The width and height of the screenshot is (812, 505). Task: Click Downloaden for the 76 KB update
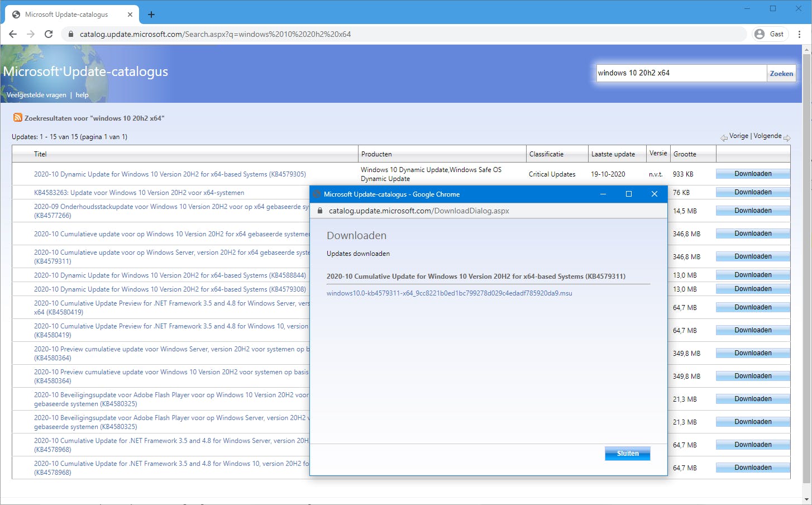pyautogui.click(x=753, y=192)
